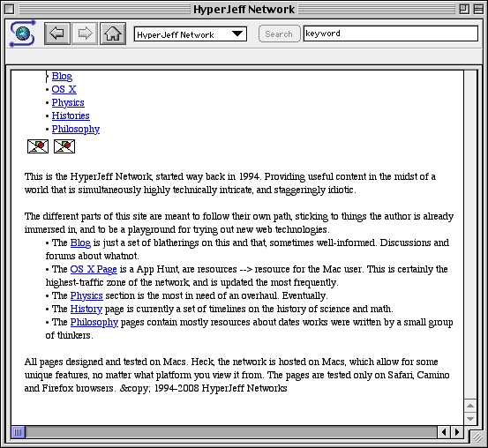Click the scroll right arrow
Viewport: 488px width, 448px height.
457,432
